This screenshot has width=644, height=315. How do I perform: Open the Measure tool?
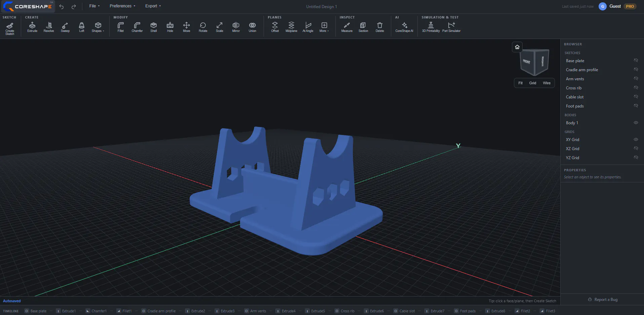click(347, 27)
